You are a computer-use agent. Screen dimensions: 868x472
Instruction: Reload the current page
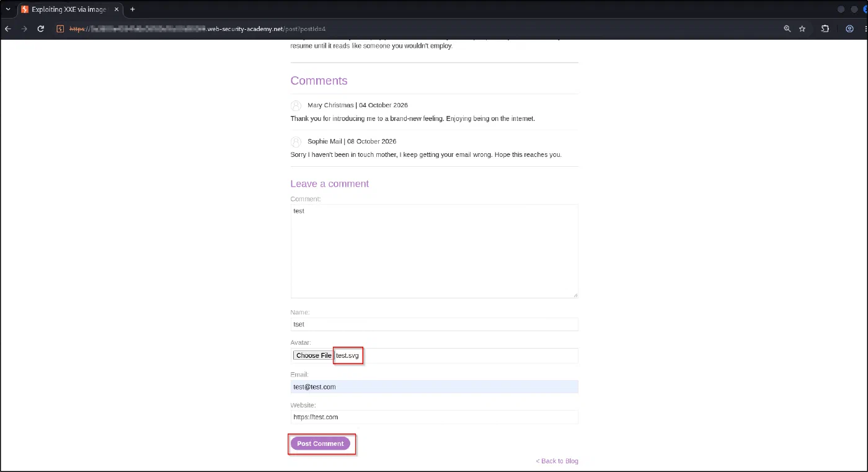click(x=41, y=29)
